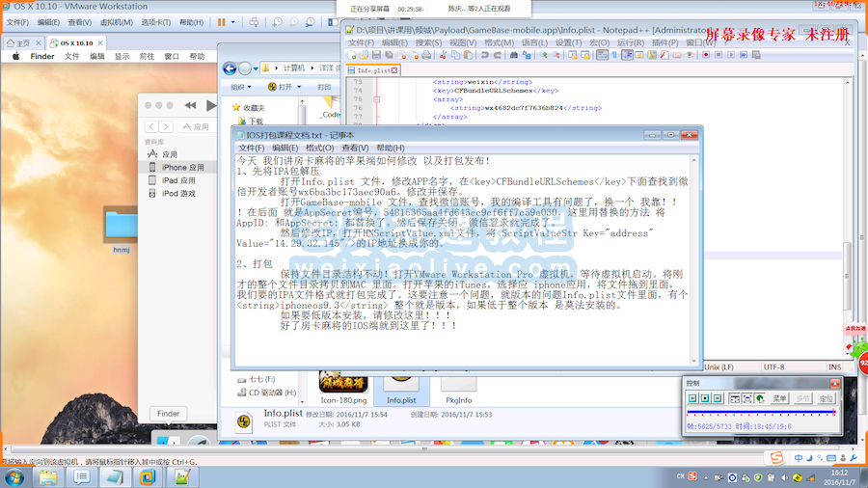
Task: Click the Explorer back navigation arrow
Action: (x=230, y=68)
